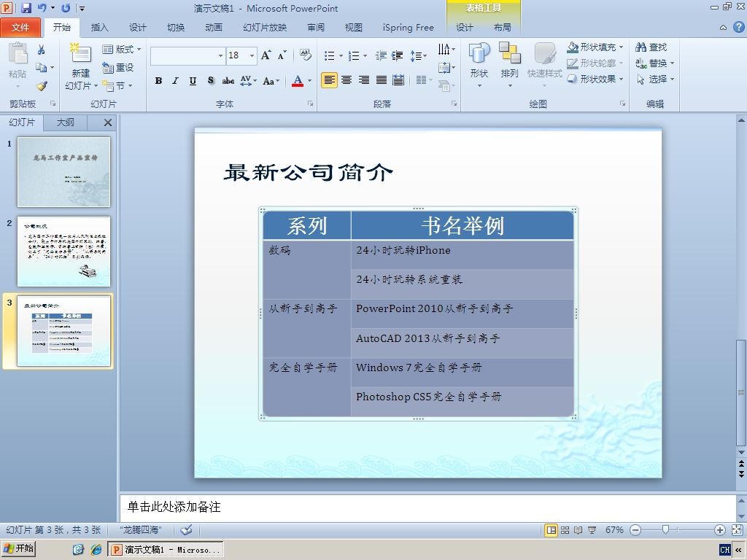Toggle underline formatting

[x=193, y=80]
